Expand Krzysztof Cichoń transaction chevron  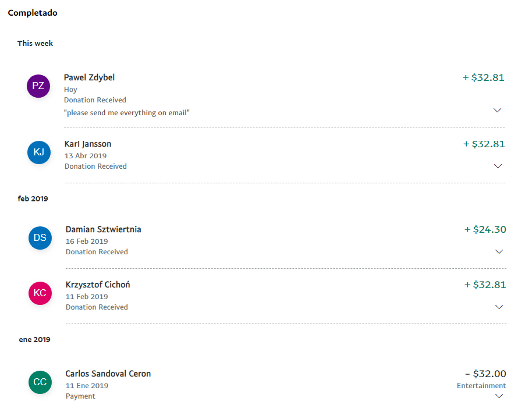click(x=499, y=307)
